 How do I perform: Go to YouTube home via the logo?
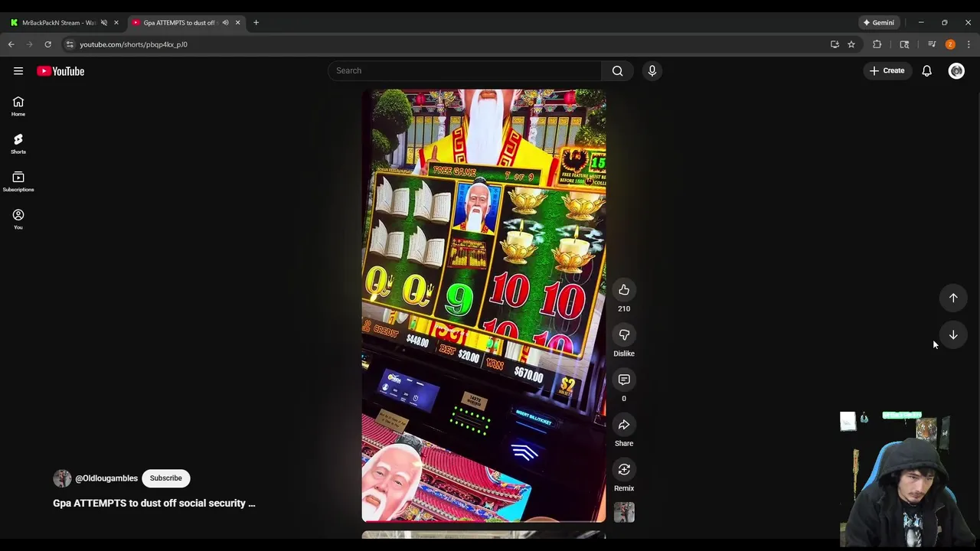point(60,71)
